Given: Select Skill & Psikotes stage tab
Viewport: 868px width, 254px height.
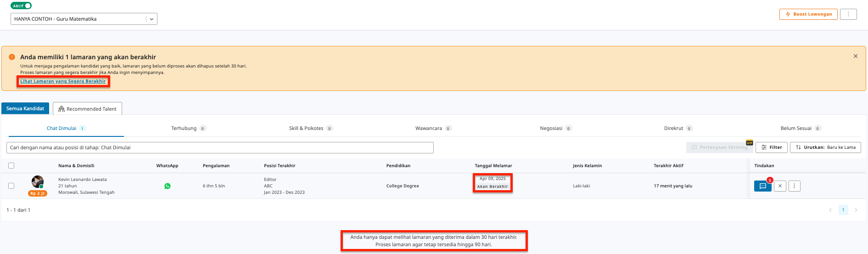Looking at the screenshot, I should tap(311, 128).
